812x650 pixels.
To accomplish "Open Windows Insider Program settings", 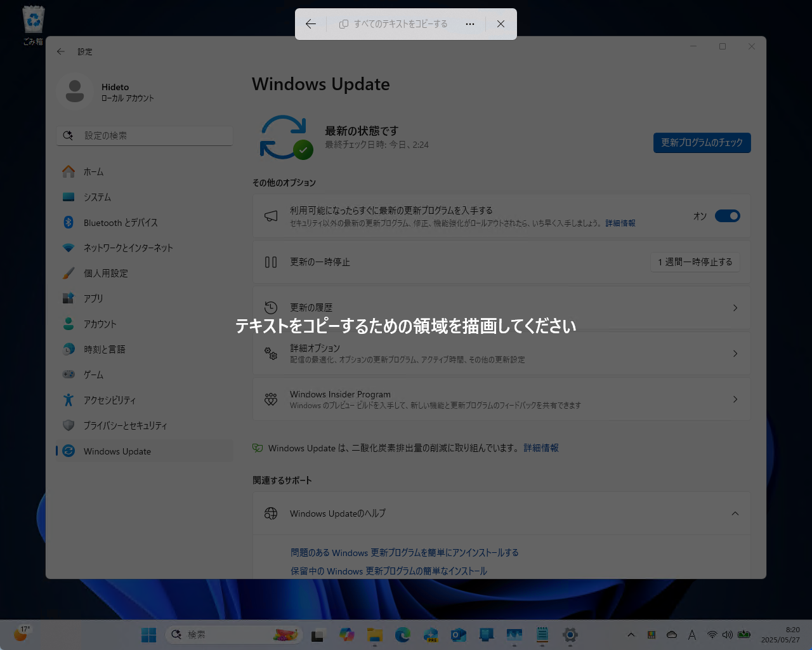I will [x=501, y=399].
